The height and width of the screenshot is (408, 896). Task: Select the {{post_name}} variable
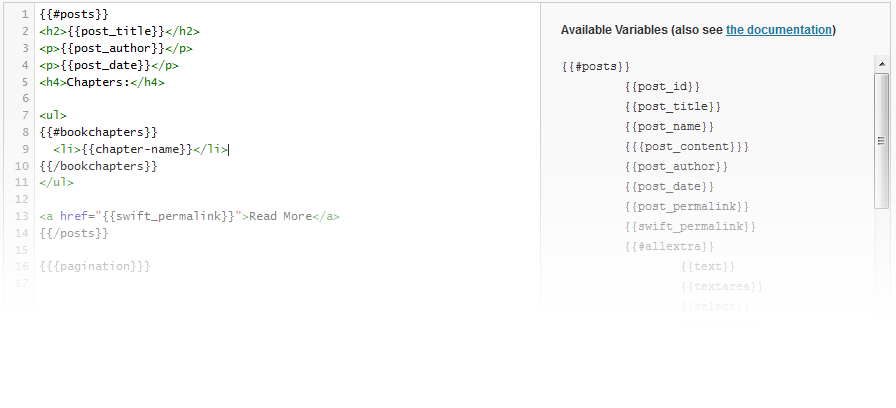point(669,127)
